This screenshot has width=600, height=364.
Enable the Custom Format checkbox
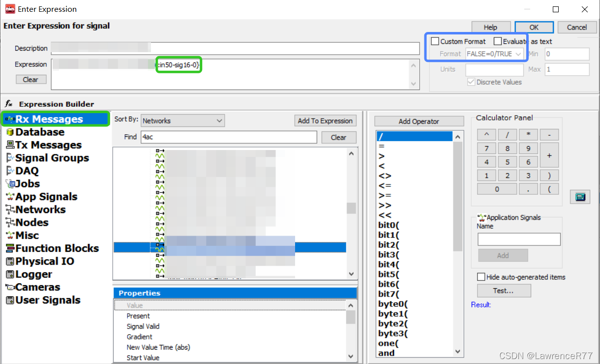435,41
